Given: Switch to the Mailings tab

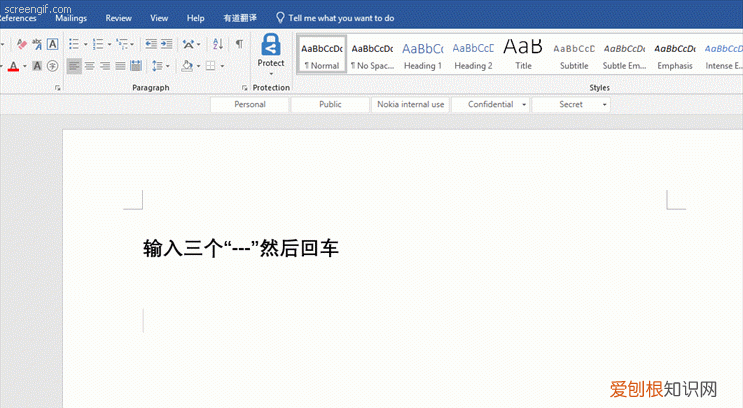Looking at the screenshot, I should [70, 18].
